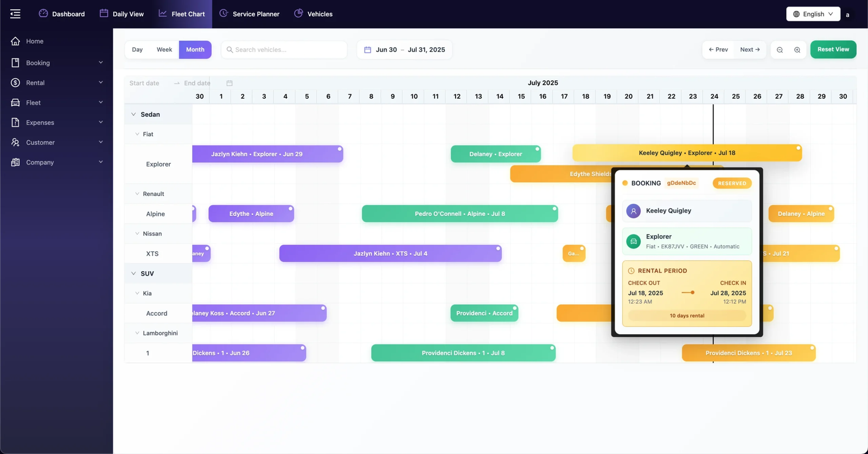Click the Expenses document icon in sidebar
The image size is (868, 454).
(15, 123)
